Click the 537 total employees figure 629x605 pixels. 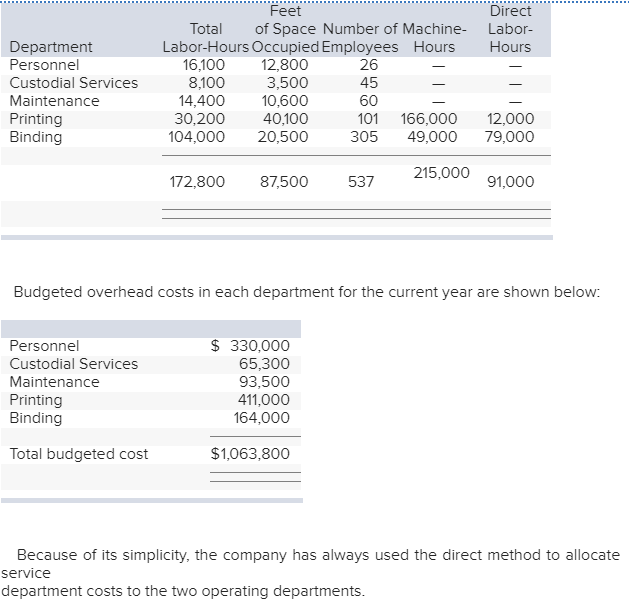(x=361, y=182)
